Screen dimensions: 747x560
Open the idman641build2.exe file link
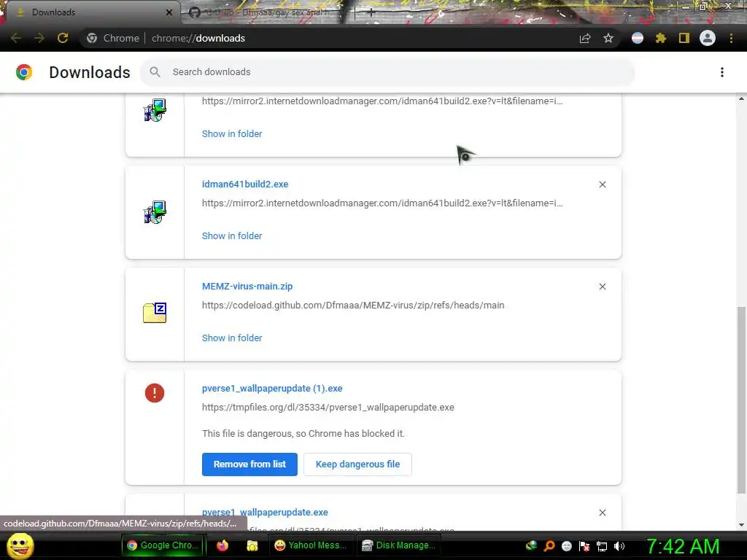point(245,184)
